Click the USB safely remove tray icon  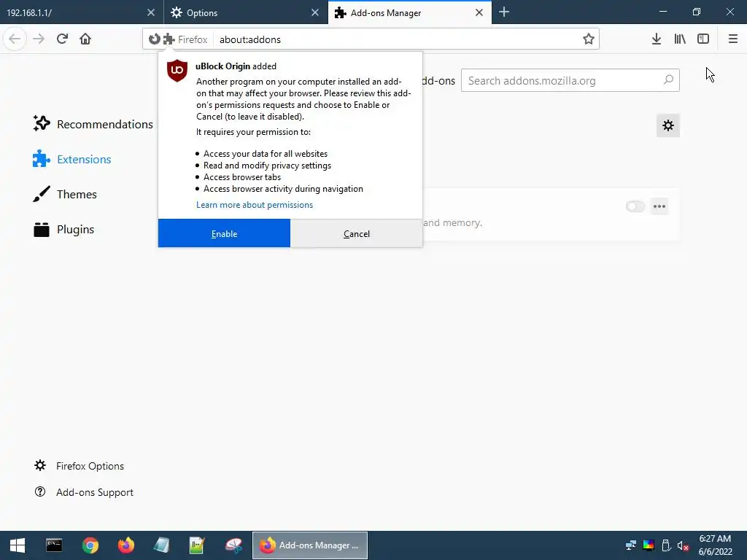tap(666, 545)
